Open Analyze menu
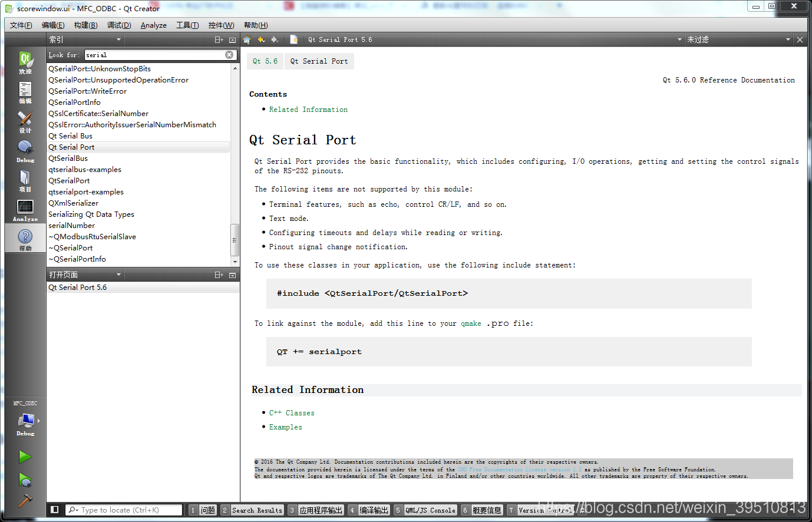This screenshot has height=522, width=812. tap(154, 25)
